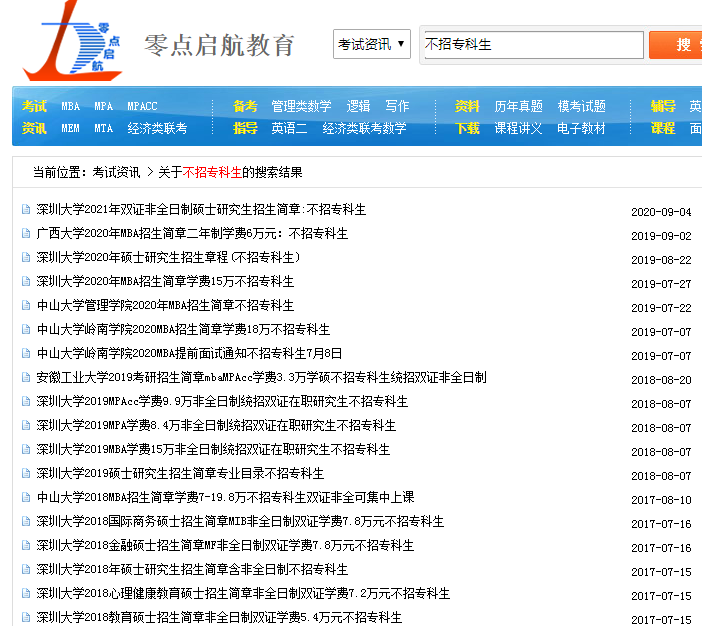Select 经济类联考数学 in the navigation bar
Screen dimensions: 702x626
pyautogui.click(x=364, y=129)
